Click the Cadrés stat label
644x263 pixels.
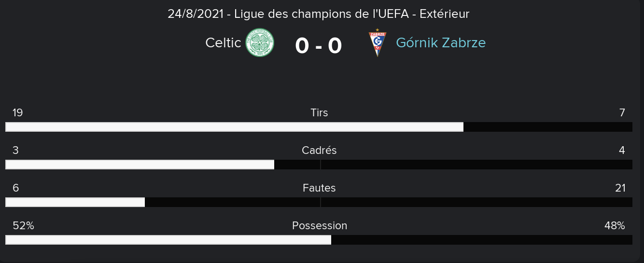pos(319,151)
